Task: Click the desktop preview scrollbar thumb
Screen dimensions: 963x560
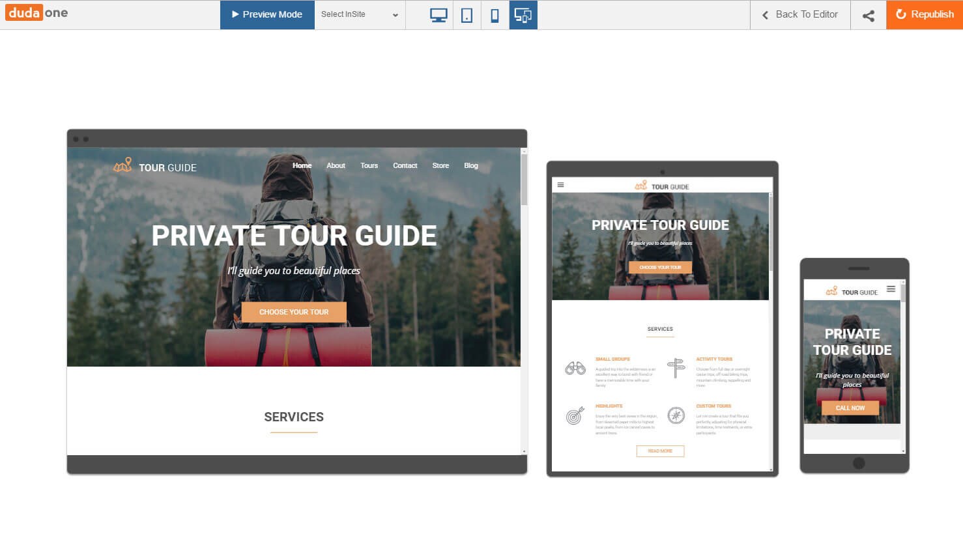Action: (x=524, y=178)
